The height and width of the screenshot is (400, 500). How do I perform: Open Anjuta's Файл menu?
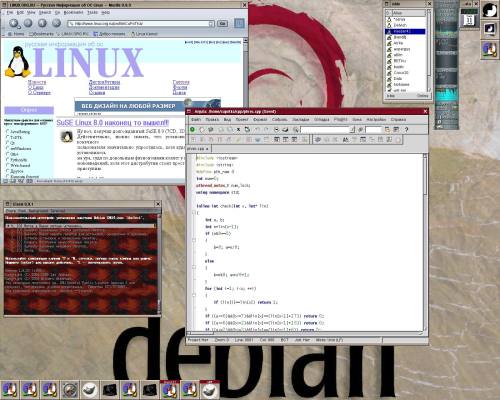[x=196, y=119]
